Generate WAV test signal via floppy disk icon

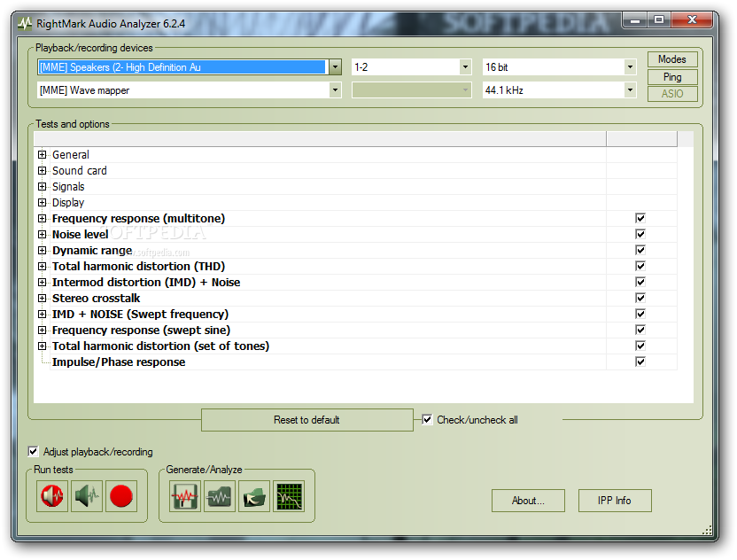(185, 496)
